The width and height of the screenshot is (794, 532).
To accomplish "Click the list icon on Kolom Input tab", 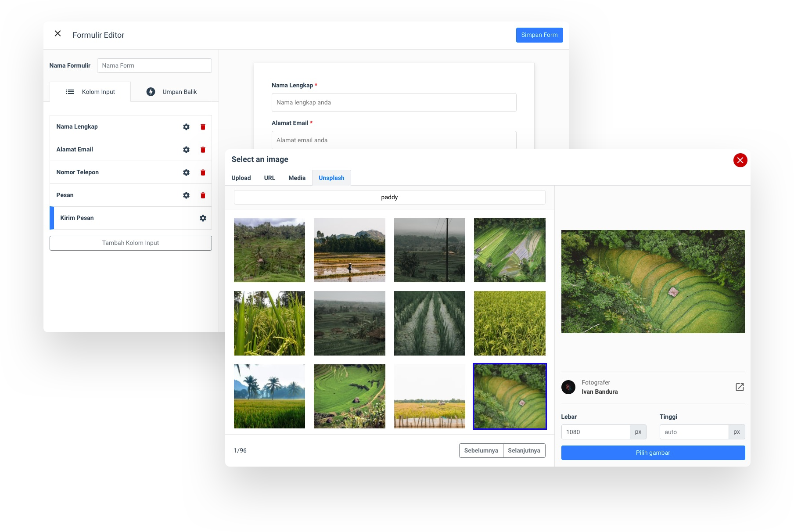I will pos(70,92).
